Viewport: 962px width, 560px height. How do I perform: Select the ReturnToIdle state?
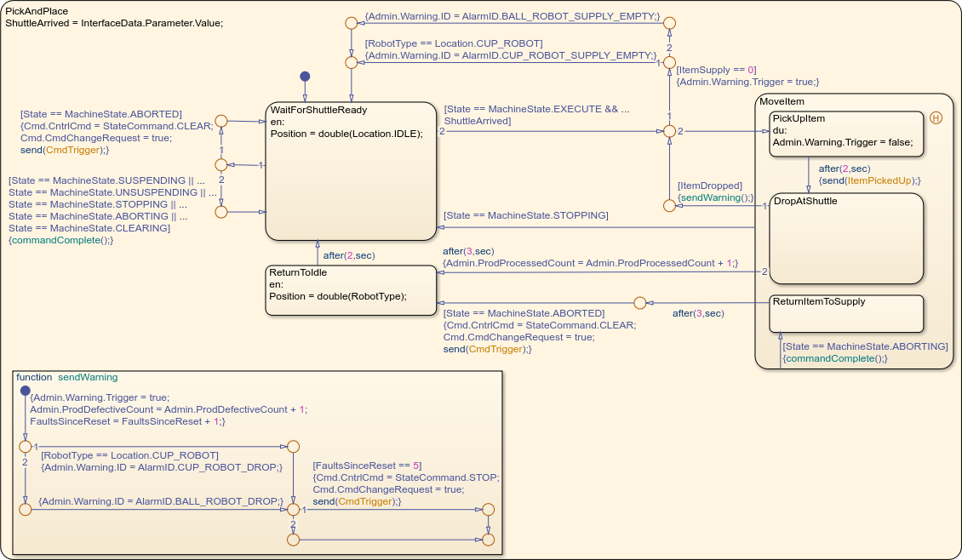coord(351,298)
